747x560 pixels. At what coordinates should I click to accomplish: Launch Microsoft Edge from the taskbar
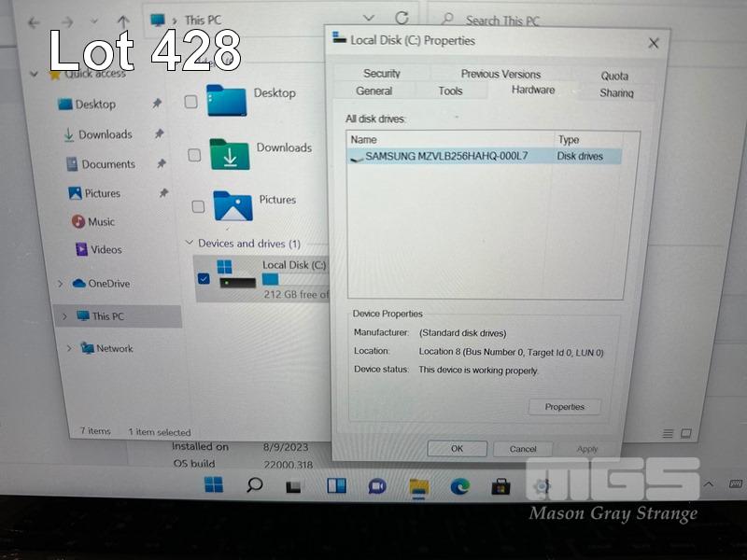[x=459, y=486]
